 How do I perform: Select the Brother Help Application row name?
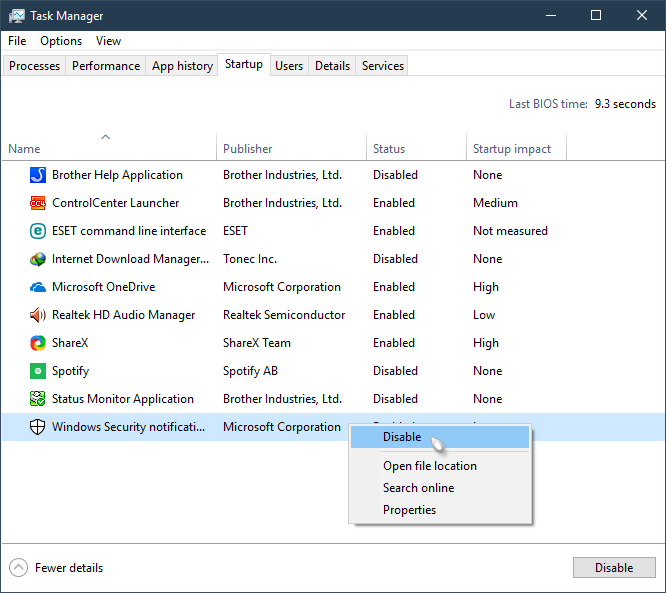[117, 175]
